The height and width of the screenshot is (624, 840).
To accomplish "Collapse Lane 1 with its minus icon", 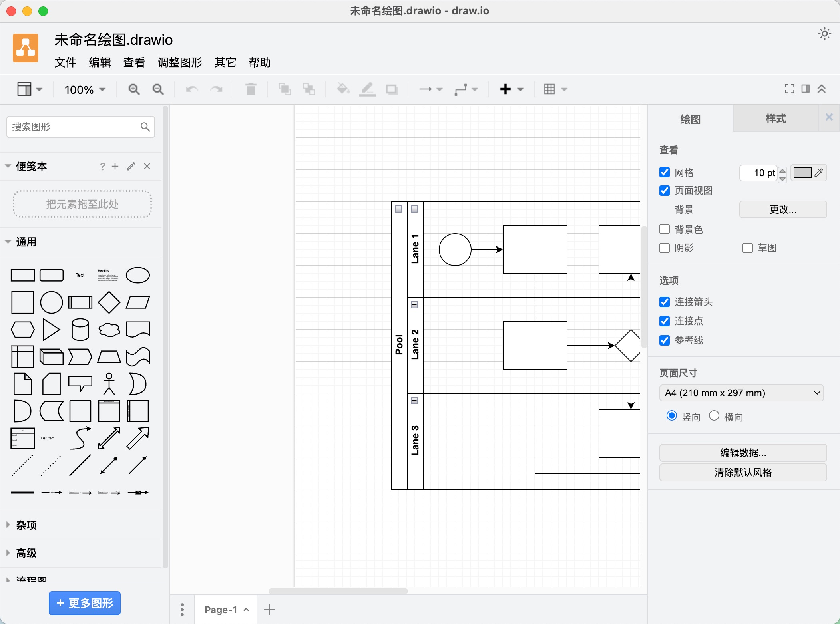I will pyautogui.click(x=414, y=209).
